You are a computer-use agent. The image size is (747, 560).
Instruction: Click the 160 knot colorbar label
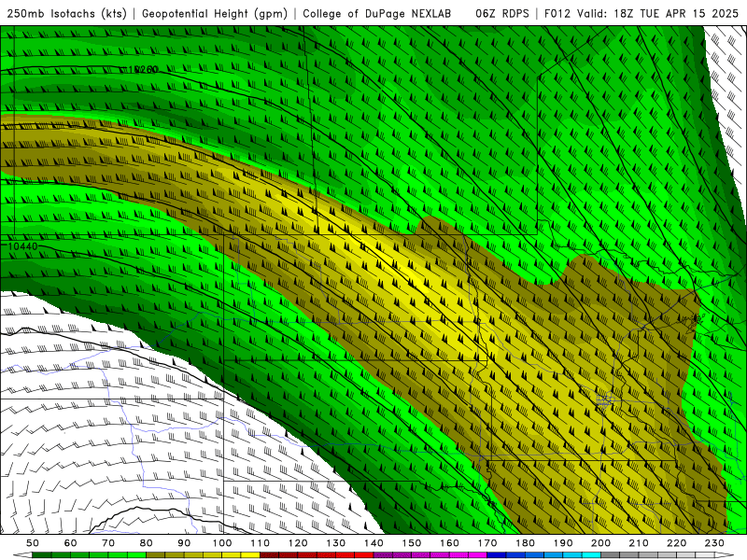pyautogui.click(x=449, y=543)
